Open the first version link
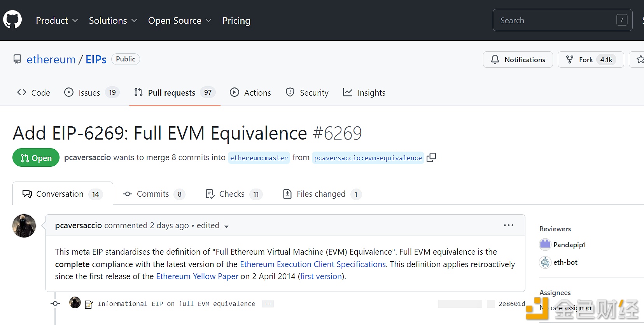Screen dimensions: 644x325 (321, 276)
